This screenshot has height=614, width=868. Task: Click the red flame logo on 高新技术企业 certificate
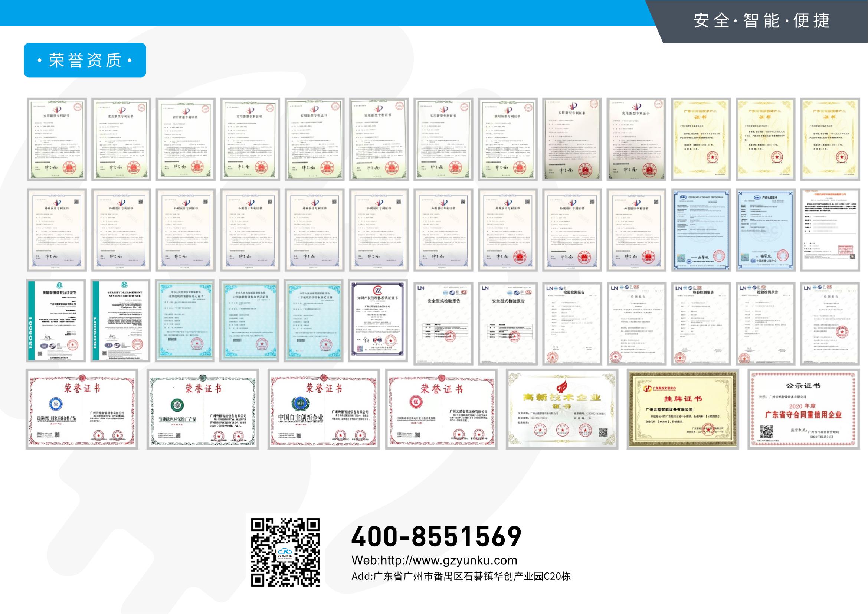pyautogui.click(x=561, y=387)
